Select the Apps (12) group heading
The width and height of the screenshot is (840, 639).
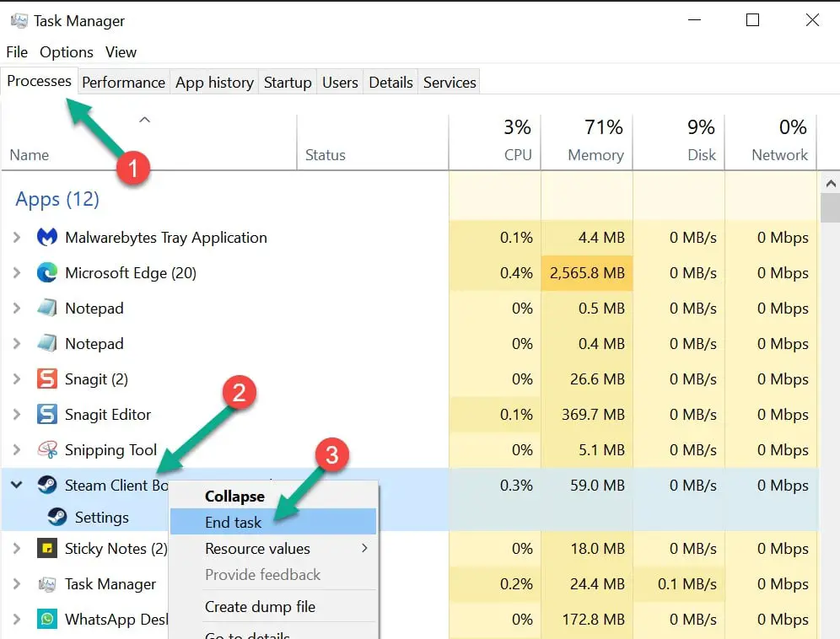[57, 199]
